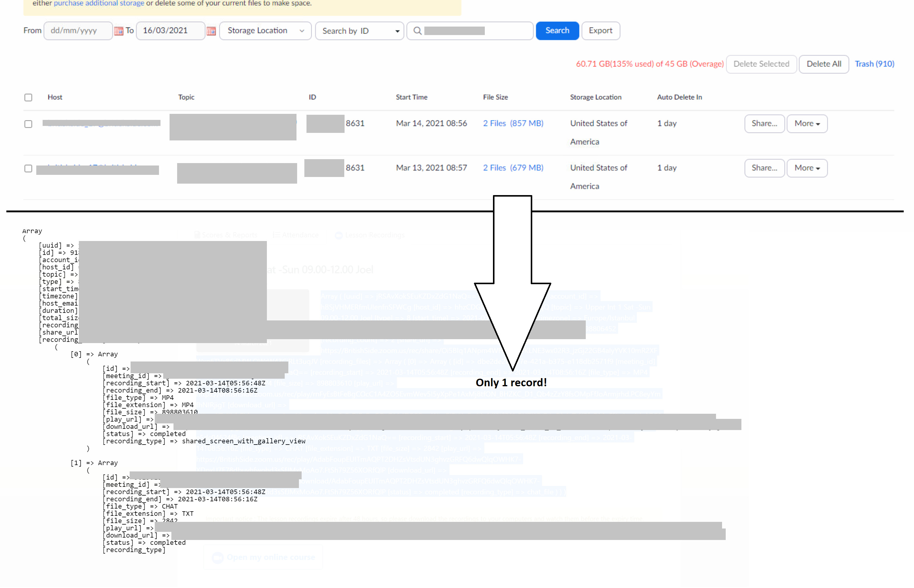The width and height of the screenshot is (914, 588).
Task: Select the Mar 13 recording checkbox
Action: (28, 169)
